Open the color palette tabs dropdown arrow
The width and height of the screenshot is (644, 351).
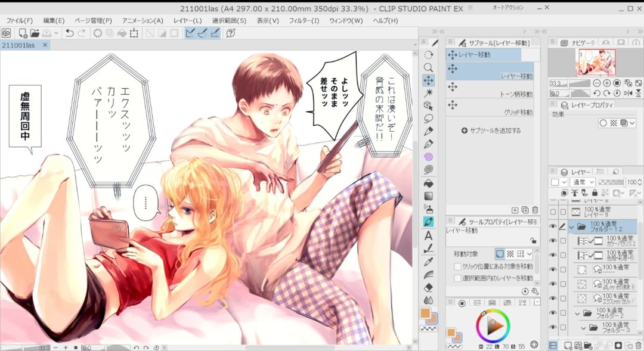pos(537,302)
